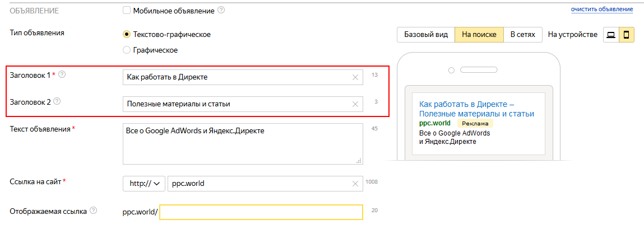Clear the ppc.world site link field
644x229 pixels.
355,184
